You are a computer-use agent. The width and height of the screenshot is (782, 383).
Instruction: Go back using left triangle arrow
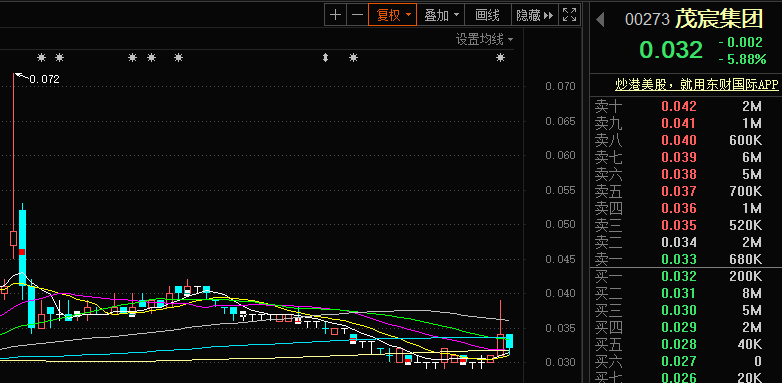(x=600, y=20)
